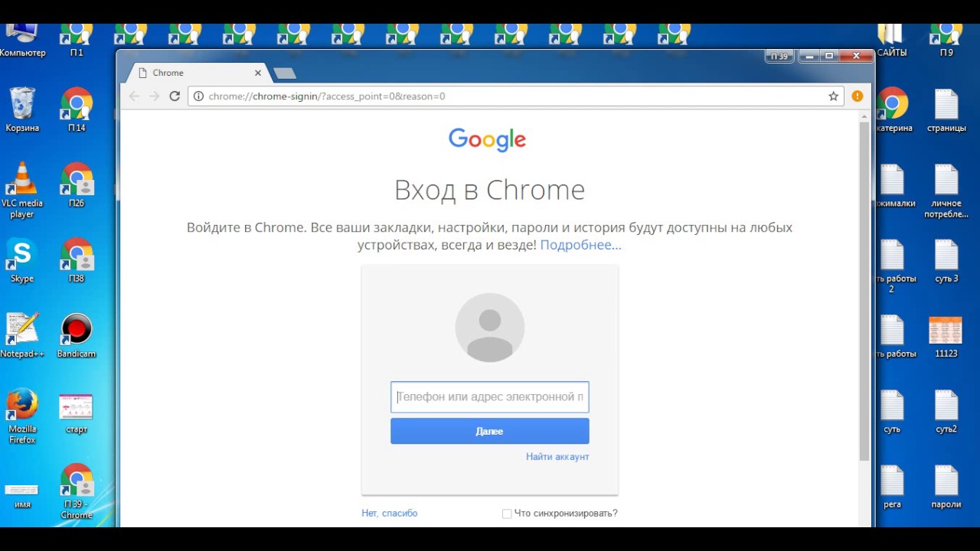The height and width of the screenshot is (551, 980).
Task: Open the Подробнее… link
Action: click(580, 245)
